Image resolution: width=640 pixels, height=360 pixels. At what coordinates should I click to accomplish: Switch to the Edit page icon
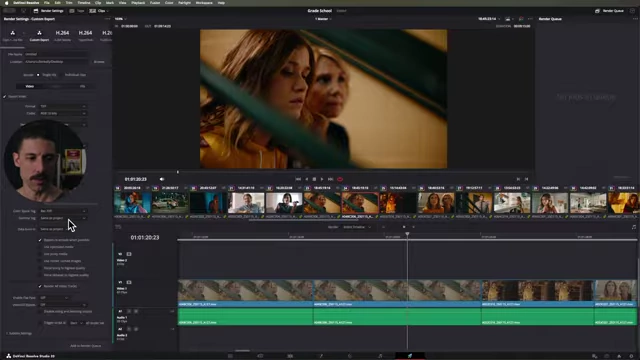[290, 356]
